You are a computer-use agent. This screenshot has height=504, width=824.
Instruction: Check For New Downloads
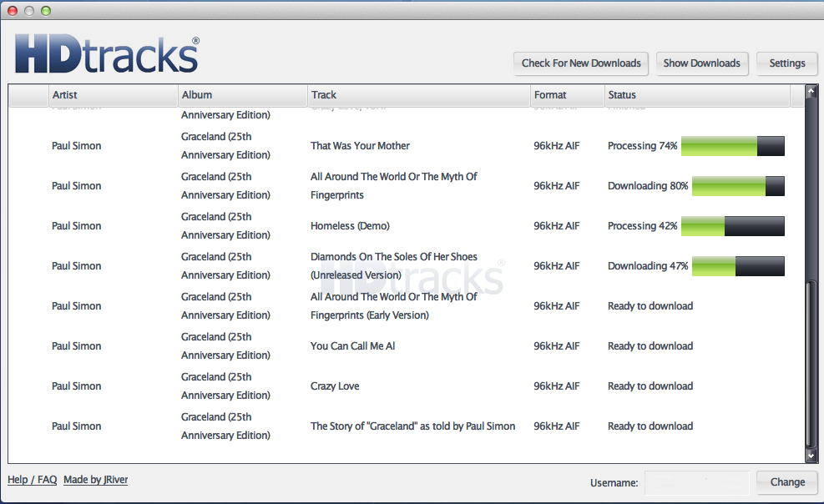pos(580,63)
